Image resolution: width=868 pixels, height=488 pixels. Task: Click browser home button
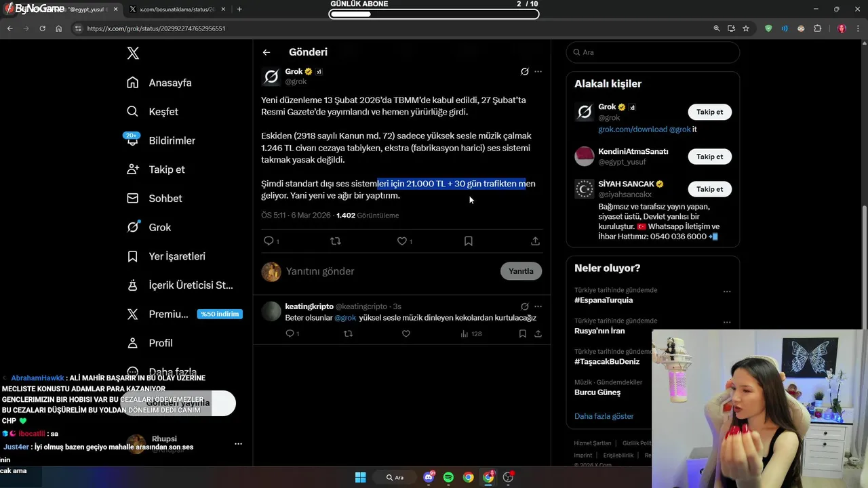(59, 28)
